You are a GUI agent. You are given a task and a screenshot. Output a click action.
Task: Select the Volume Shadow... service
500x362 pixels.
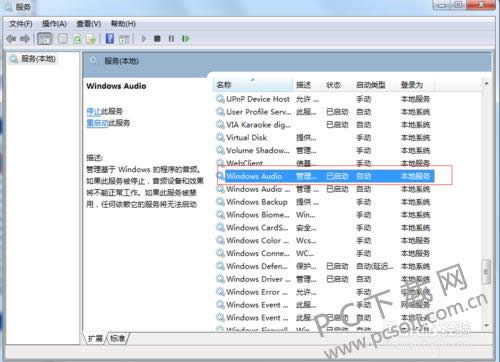[x=258, y=150]
